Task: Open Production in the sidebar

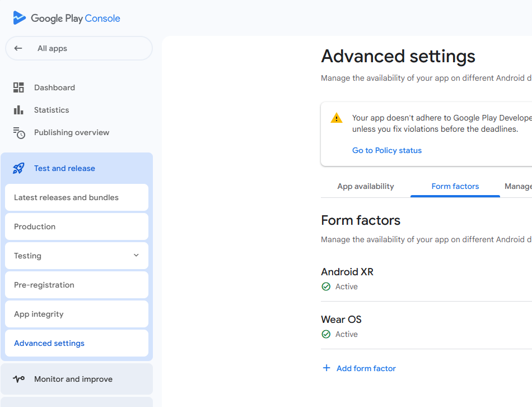Action: click(77, 226)
